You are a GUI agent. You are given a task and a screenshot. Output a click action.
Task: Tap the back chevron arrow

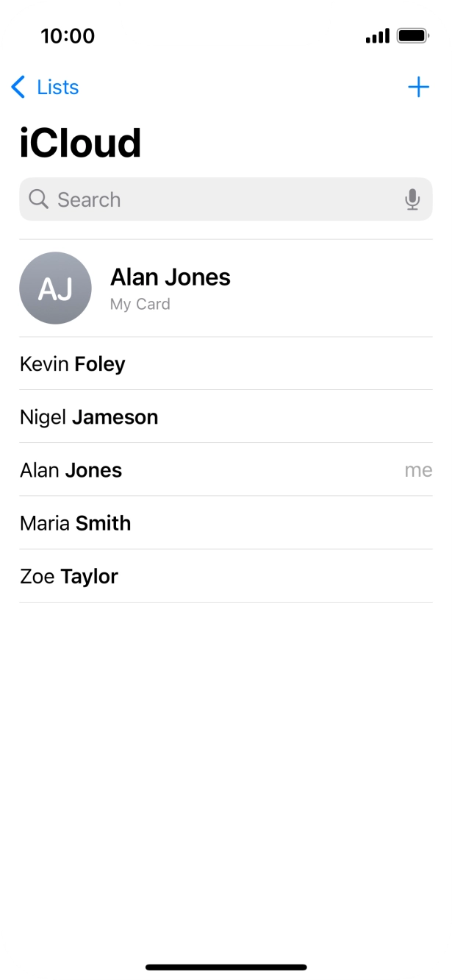click(18, 87)
